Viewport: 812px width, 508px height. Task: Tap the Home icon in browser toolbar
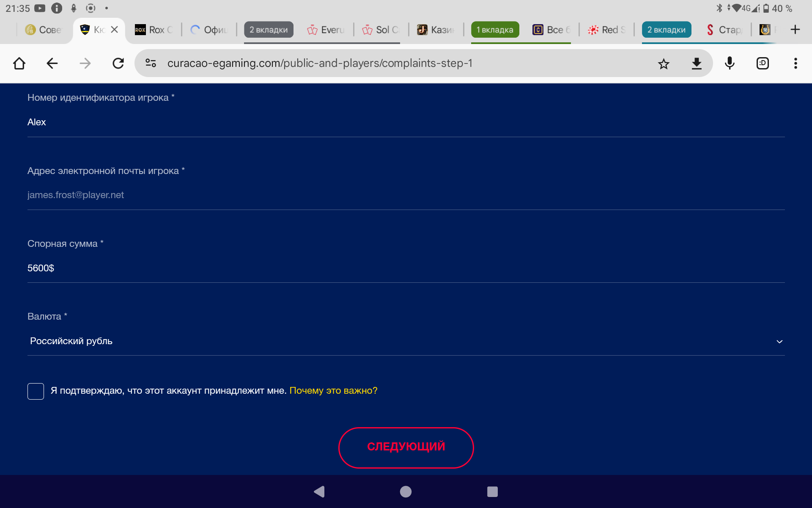pyautogui.click(x=19, y=63)
